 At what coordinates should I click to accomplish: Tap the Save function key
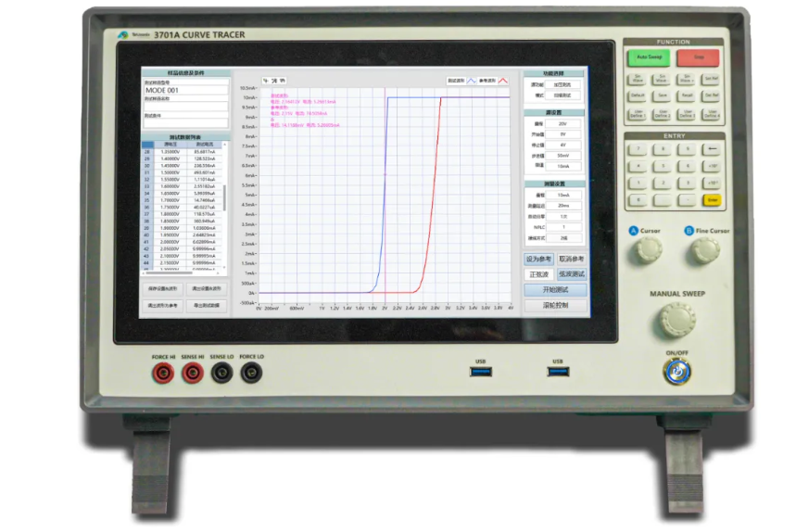click(x=662, y=95)
